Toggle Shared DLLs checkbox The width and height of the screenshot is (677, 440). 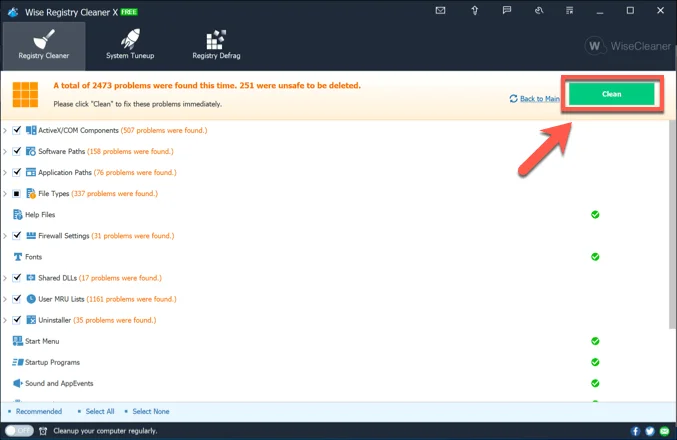point(16,278)
